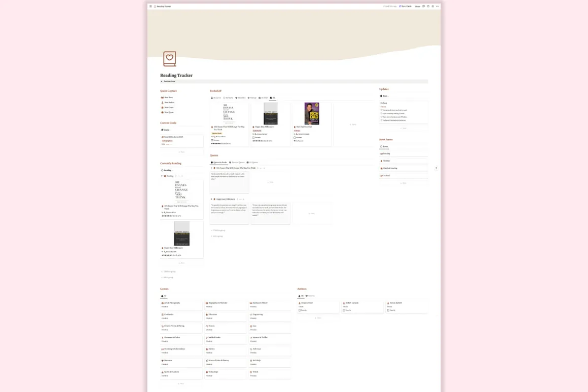Viewport: 588px width, 392px height.
Task: Click New Genre in Quick Capture
Action: point(168,107)
